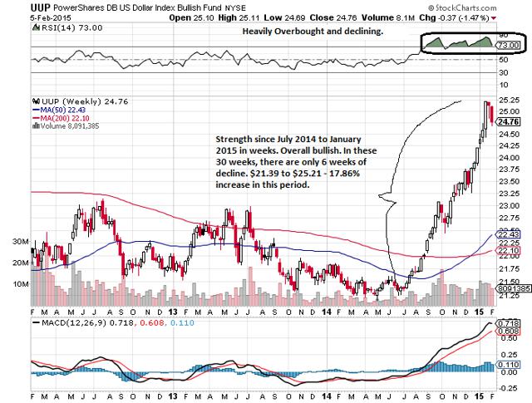Click the 0.608 signal value tag
The height and width of the screenshot is (403, 532).
tap(508, 331)
